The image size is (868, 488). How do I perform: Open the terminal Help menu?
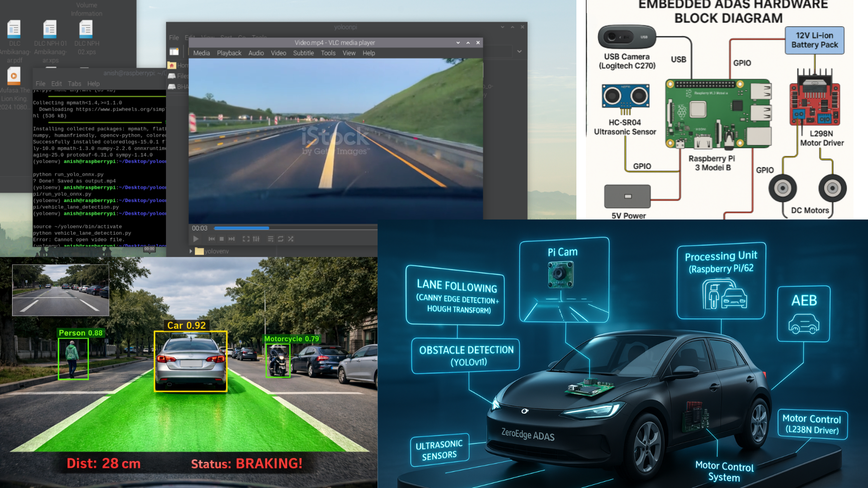click(94, 84)
